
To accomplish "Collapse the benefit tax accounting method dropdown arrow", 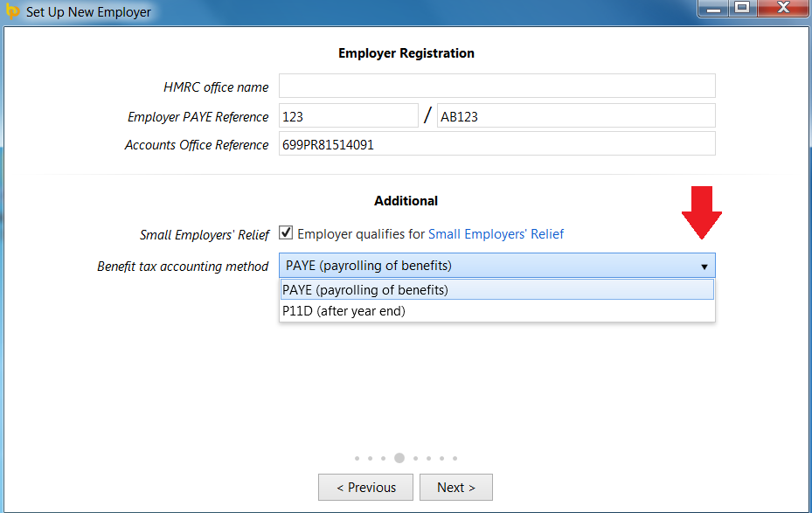I will click(704, 267).
